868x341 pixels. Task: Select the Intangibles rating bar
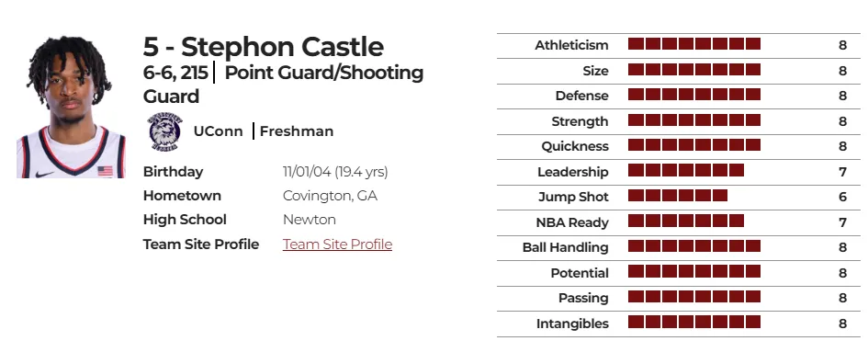click(x=694, y=323)
